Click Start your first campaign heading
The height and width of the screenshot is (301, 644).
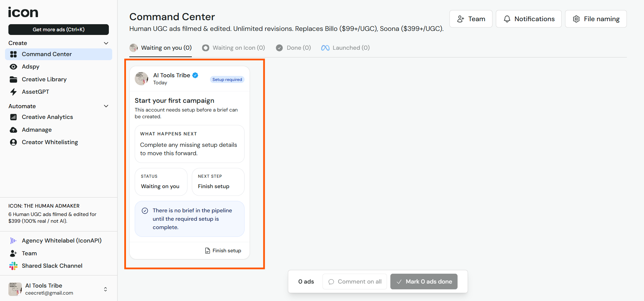click(174, 100)
